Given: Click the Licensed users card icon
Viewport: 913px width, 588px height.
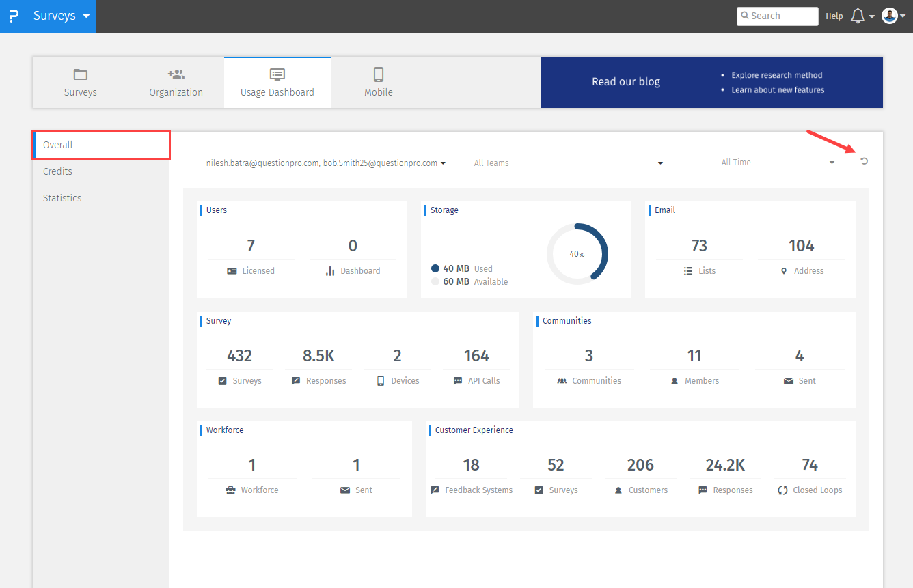Looking at the screenshot, I should tap(232, 271).
